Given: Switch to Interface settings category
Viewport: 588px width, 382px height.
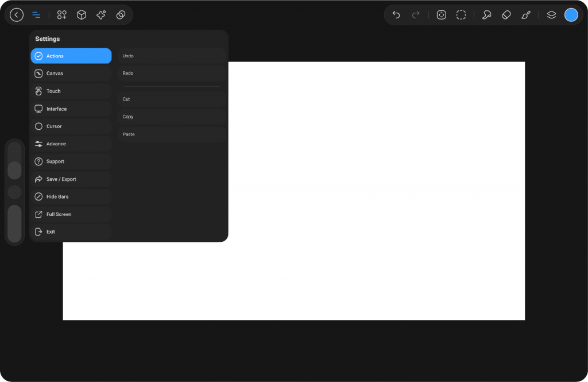Looking at the screenshot, I should point(71,109).
